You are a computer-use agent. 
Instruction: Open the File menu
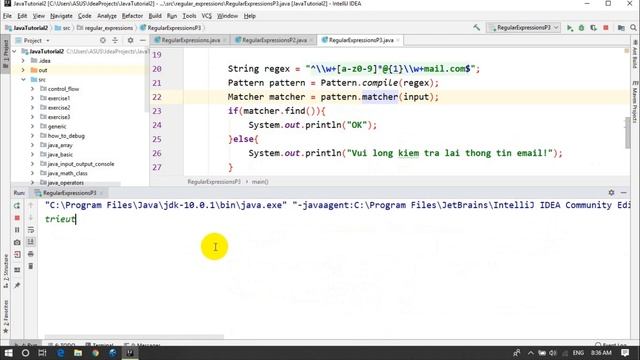(x=7, y=16)
